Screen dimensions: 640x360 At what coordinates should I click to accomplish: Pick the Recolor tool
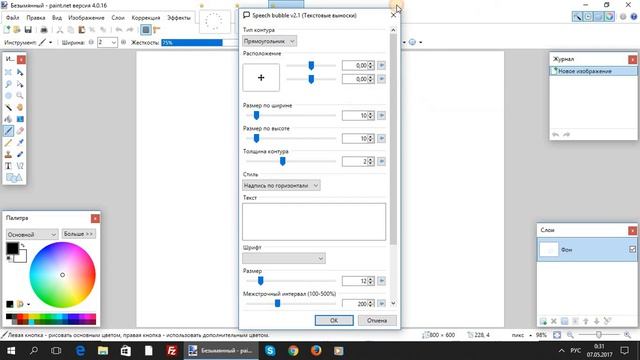point(20,154)
